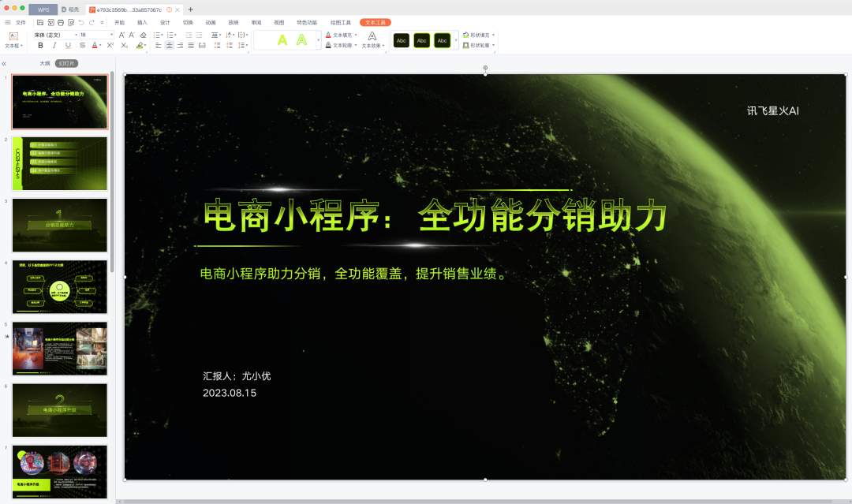Collapse the slide panel with double chevron
852x504 pixels.
[x=4, y=64]
